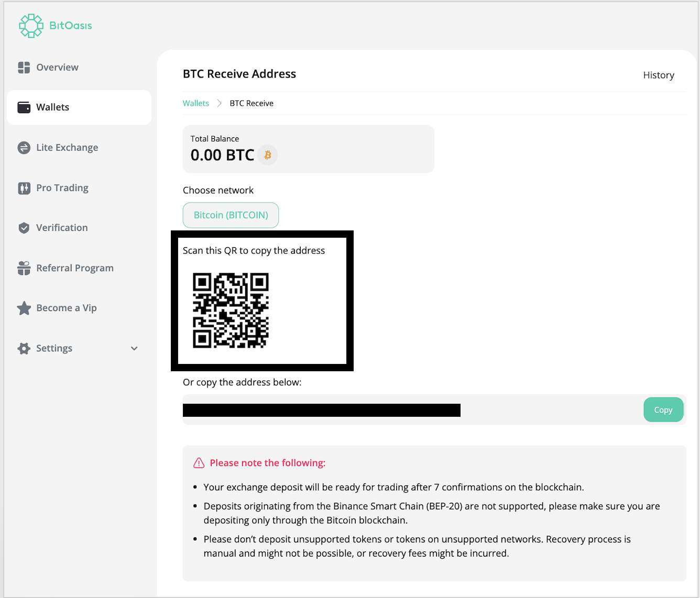Viewport: 700px width, 598px height.
Task: Click the Overview dashboard icon
Action: [24, 68]
